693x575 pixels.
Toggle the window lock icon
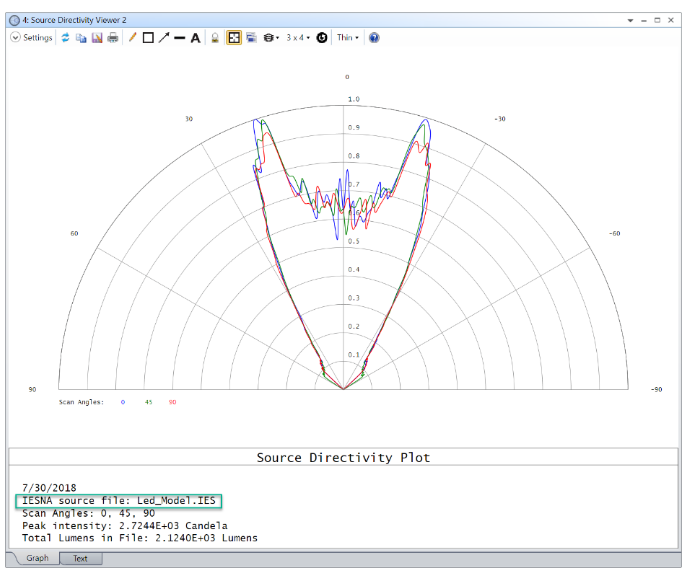215,38
